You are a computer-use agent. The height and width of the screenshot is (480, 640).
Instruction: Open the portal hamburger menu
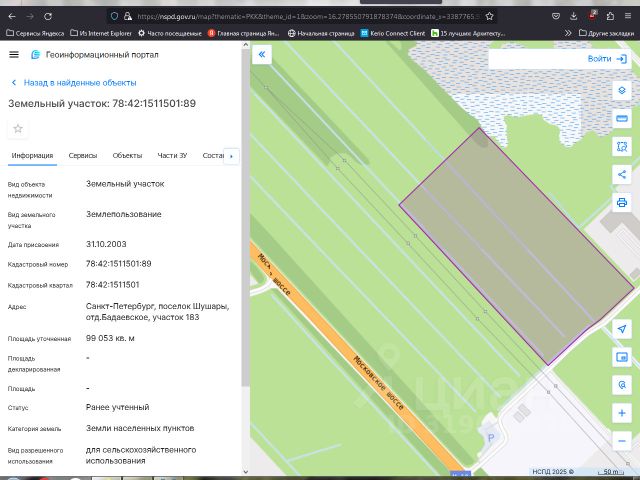[14, 54]
